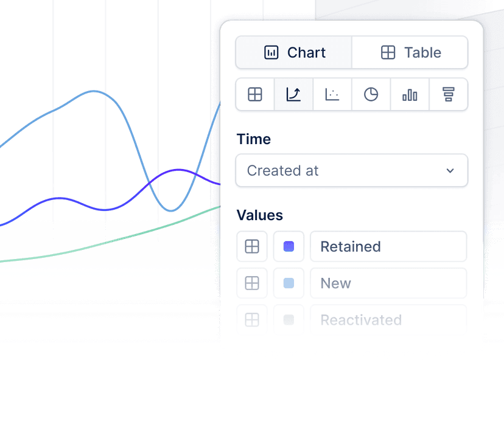The width and height of the screenshot is (504, 439).
Task: Click the New value field
Action: (x=388, y=283)
